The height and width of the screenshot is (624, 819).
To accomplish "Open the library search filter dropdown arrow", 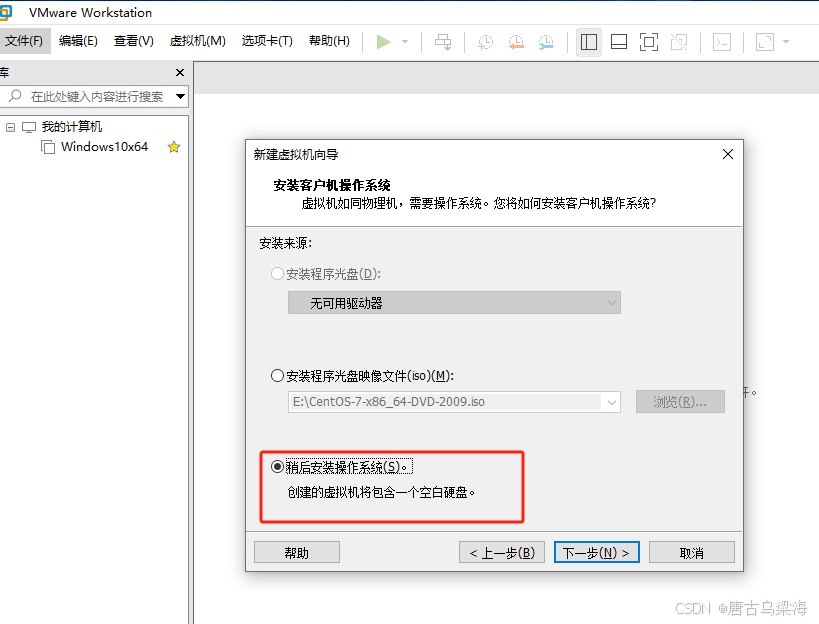I will [x=180, y=97].
